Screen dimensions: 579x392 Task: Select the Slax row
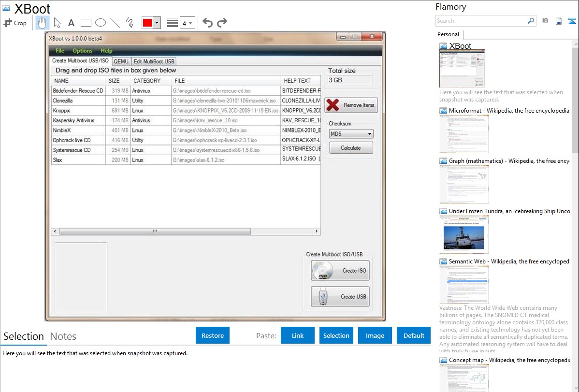(186, 160)
